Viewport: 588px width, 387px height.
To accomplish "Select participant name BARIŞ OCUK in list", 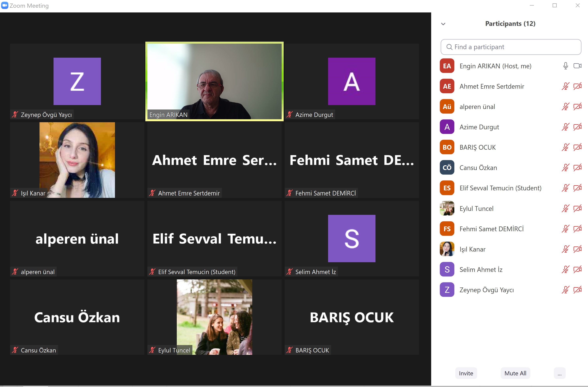I will click(477, 147).
